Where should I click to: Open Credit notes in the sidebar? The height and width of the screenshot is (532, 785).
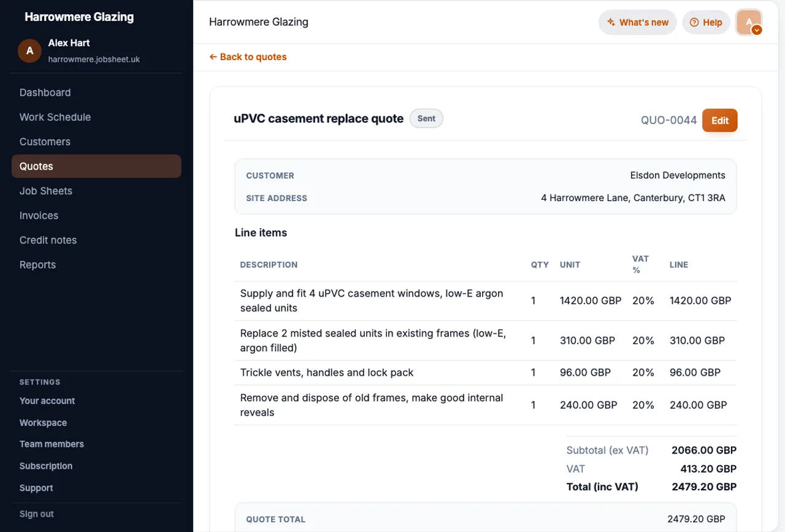click(x=96, y=240)
